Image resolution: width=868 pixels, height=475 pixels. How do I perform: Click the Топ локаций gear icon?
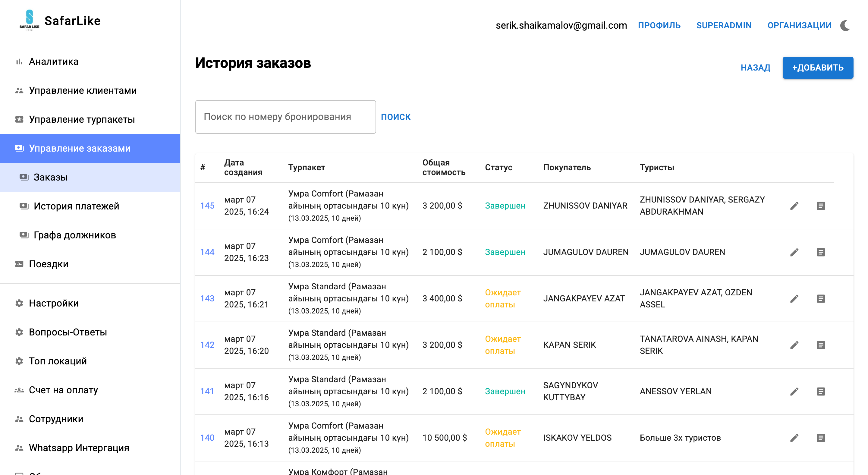[19, 361]
